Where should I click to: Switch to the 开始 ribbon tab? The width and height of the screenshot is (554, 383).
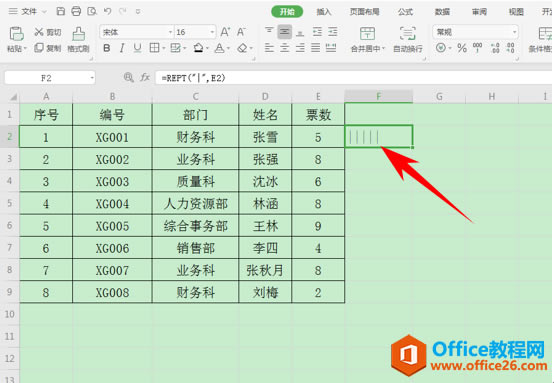[287, 12]
